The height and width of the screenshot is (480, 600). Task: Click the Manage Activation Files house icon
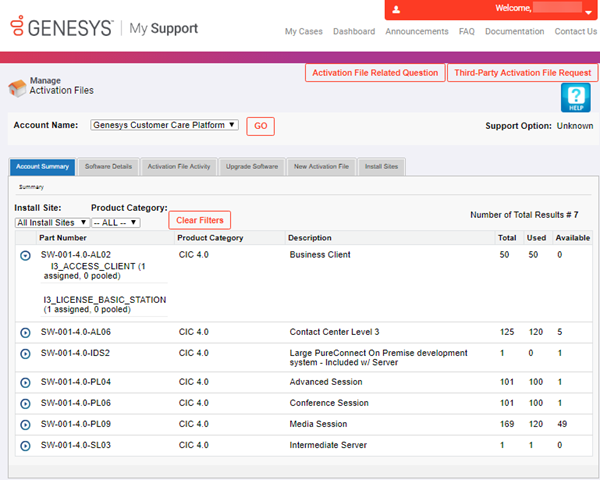[x=17, y=88]
